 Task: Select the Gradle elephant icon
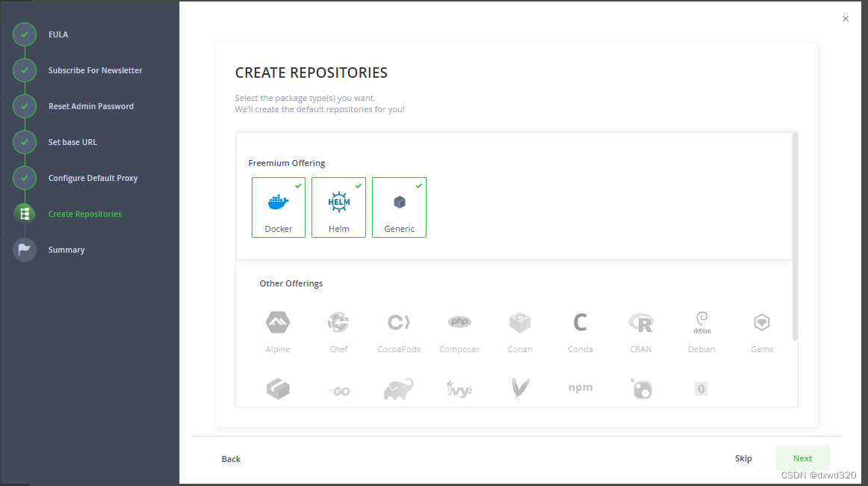[399, 389]
